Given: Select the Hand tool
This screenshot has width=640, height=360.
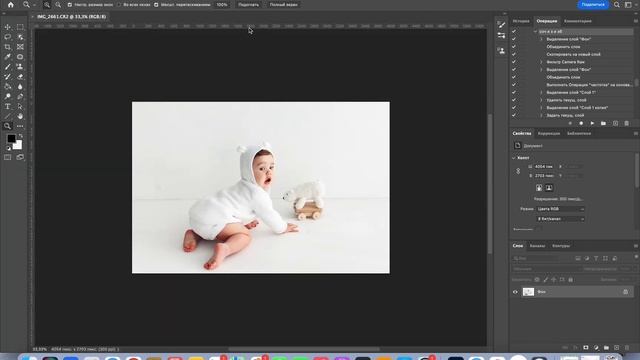Looking at the screenshot, I should [x=20, y=116].
